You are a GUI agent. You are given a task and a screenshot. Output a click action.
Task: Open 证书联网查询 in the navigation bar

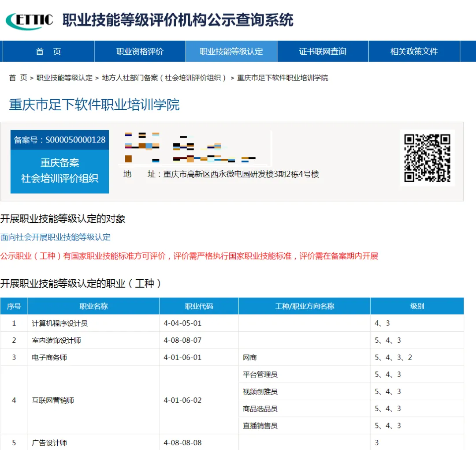323,52
